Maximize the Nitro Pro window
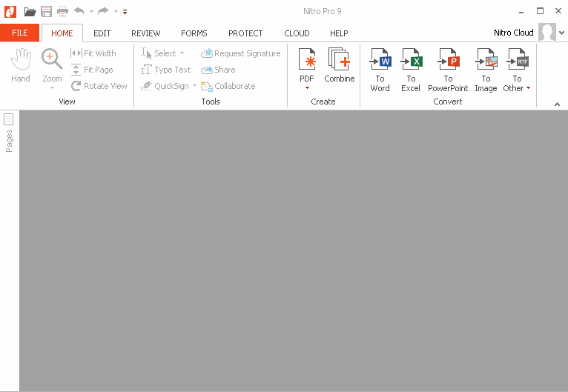Image resolution: width=568 pixels, height=392 pixels. click(x=540, y=11)
